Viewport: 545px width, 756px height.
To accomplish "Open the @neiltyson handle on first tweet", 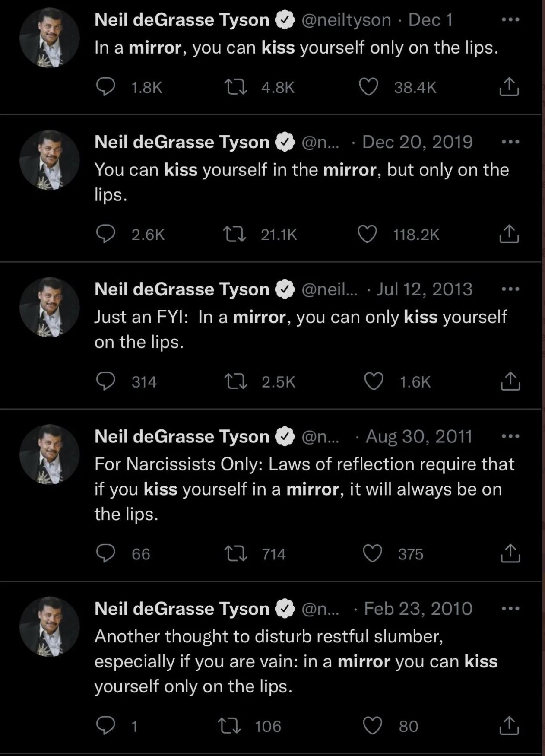I will tap(346, 20).
